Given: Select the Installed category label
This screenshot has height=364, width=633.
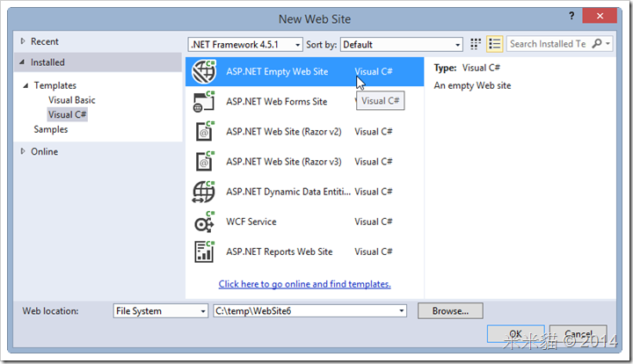Looking at the screenshot, I should pos(47,62).
